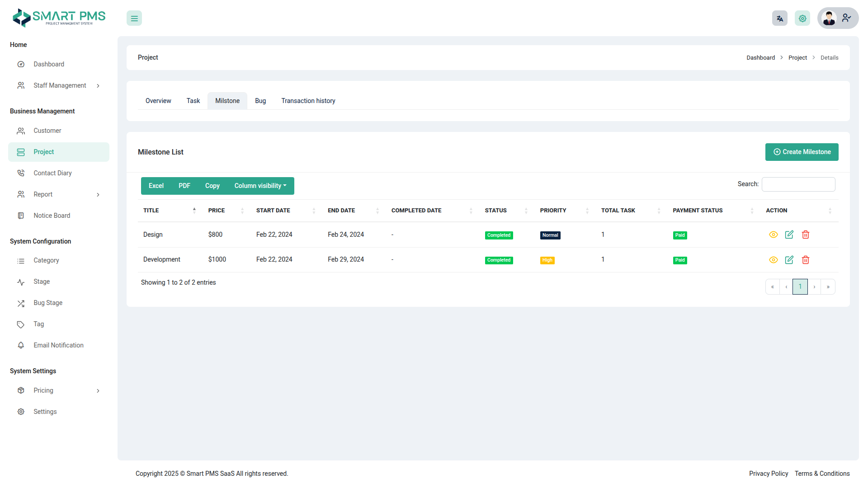The height and width of the screenshot is (488, 868).
Task: Switch to the Task tab
Action: [193, 101]
